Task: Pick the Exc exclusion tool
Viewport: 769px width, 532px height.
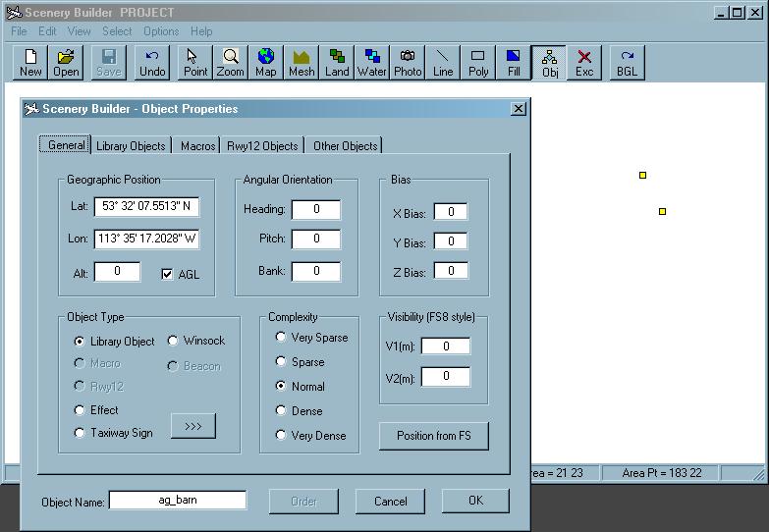Action: (584, 63)
